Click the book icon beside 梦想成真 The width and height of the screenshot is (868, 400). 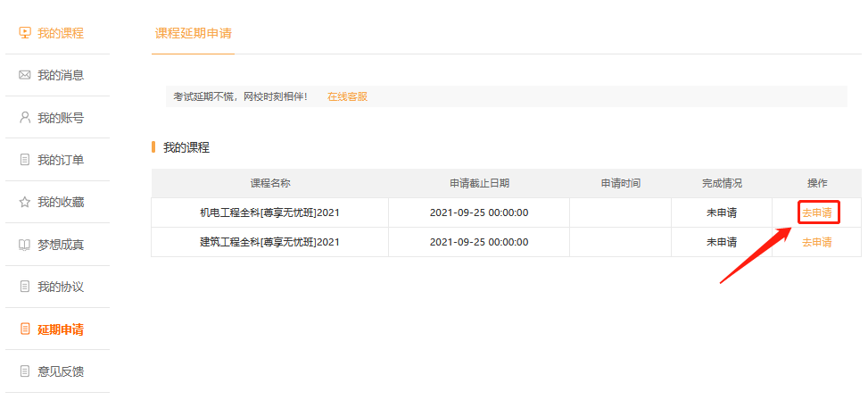[x=25, y=244]
